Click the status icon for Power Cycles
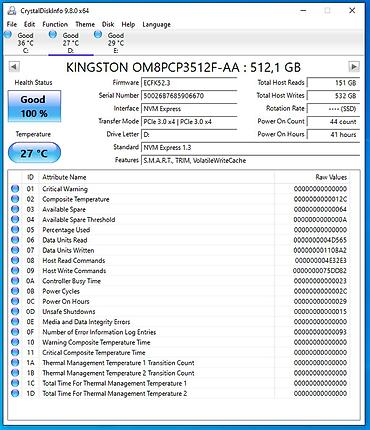Image resolution: width=370 pixels, height=430 pixels. coord(15,291)
